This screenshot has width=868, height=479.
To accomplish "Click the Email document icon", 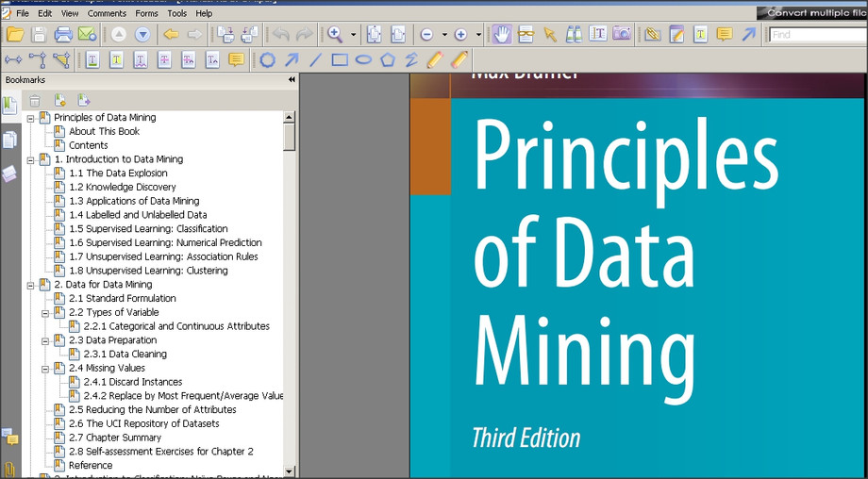I will point(87,35).
